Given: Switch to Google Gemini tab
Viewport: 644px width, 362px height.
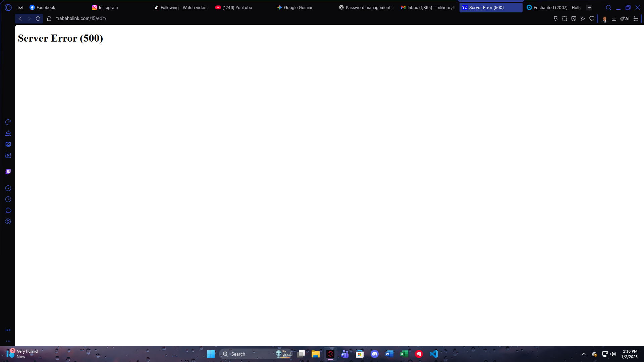Looking at the screenshot, I should point(298,7).
